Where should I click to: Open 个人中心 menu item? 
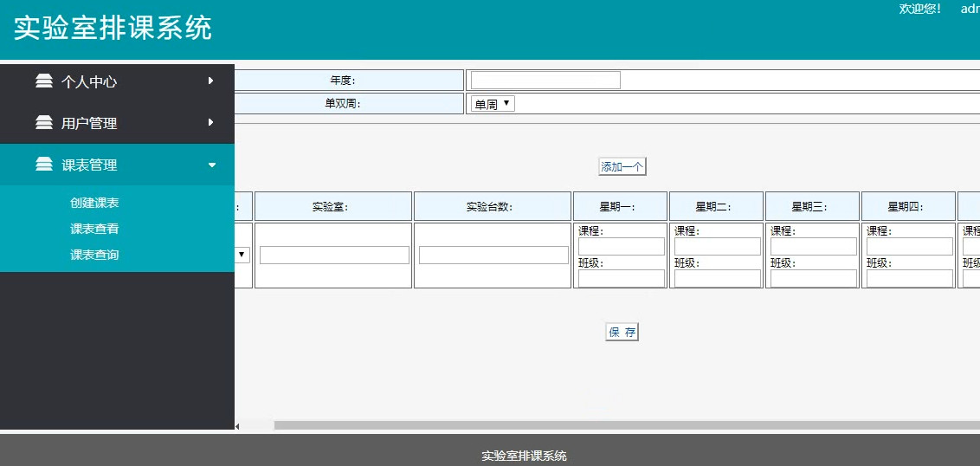click(x=117, y=81)
